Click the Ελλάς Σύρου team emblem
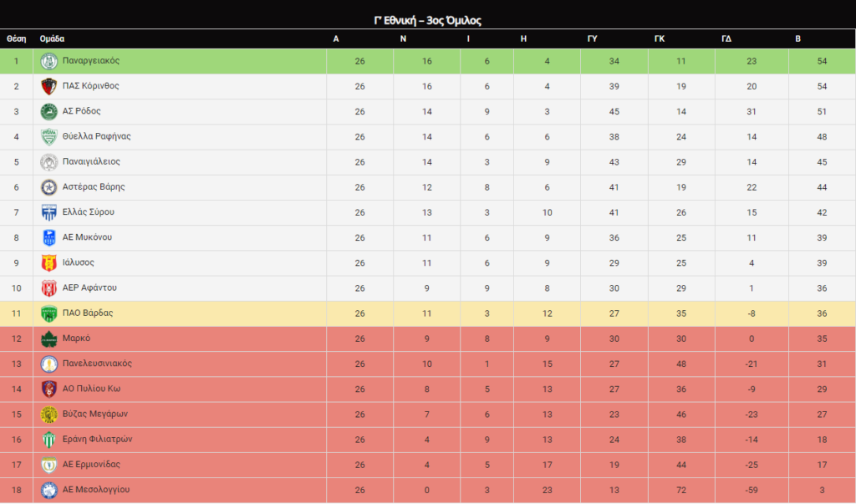Screen dimensions: 856x504 pyautogui.click(x=49, y=212)
